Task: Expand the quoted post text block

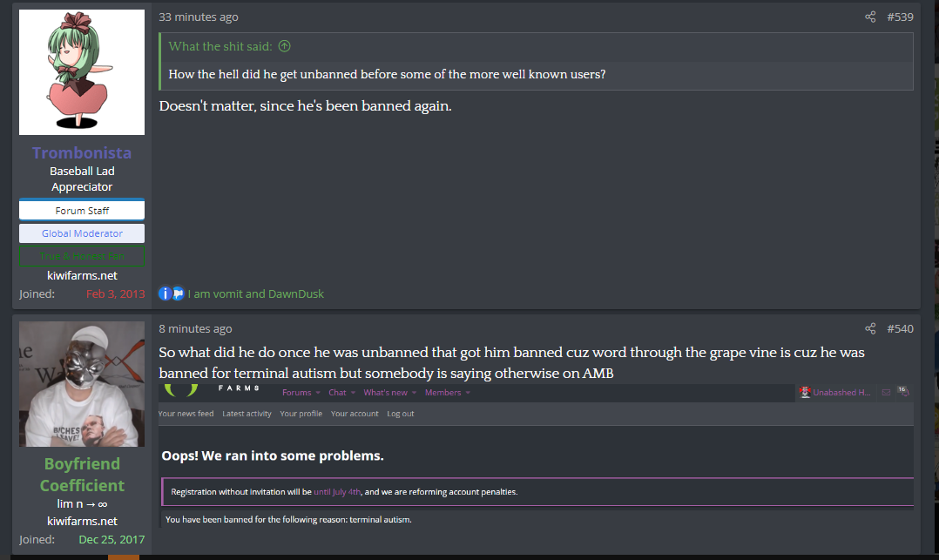Action: coord(536,75)
